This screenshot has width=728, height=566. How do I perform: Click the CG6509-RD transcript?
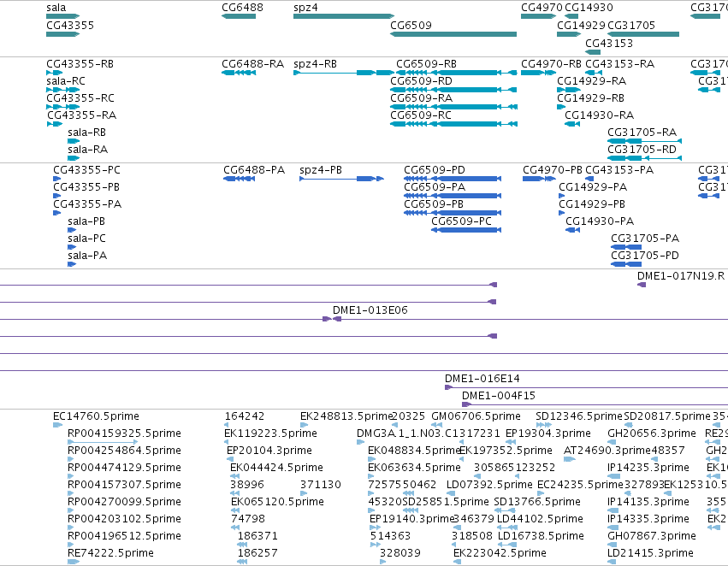[x=453, y=90]
